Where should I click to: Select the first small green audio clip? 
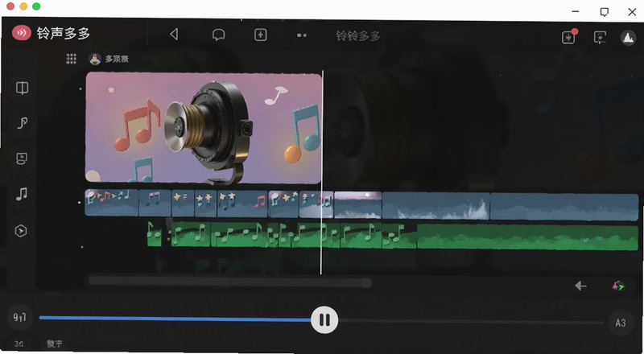(155, 234)
